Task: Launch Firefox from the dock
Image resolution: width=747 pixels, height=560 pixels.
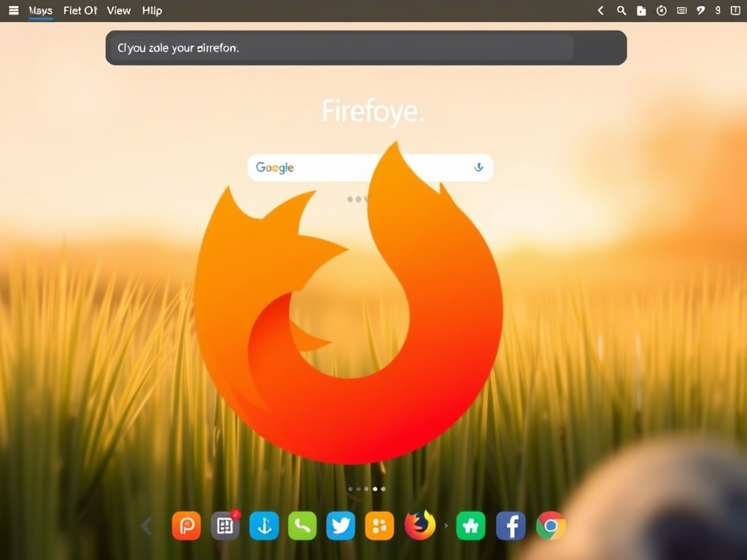Action: [419, 525]
